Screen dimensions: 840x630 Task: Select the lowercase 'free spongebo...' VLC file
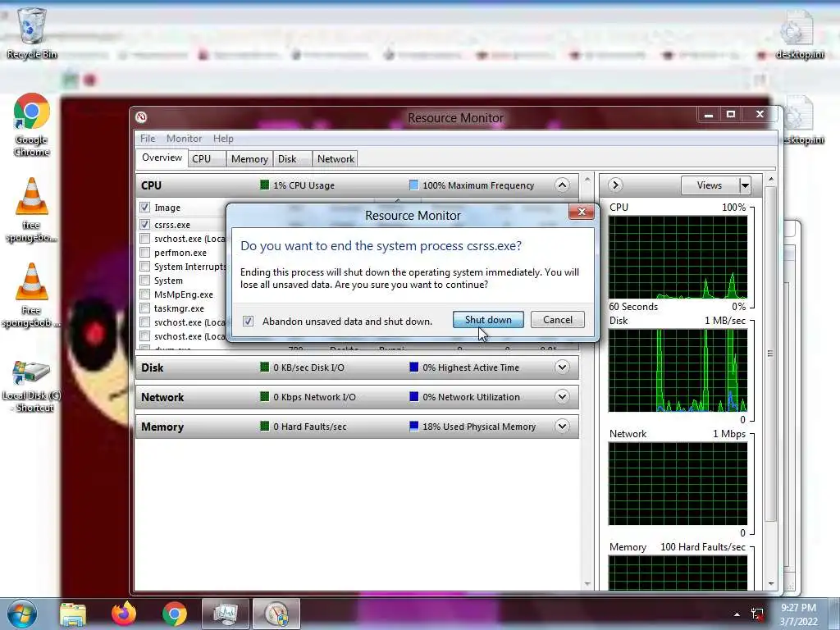point(31,210)
